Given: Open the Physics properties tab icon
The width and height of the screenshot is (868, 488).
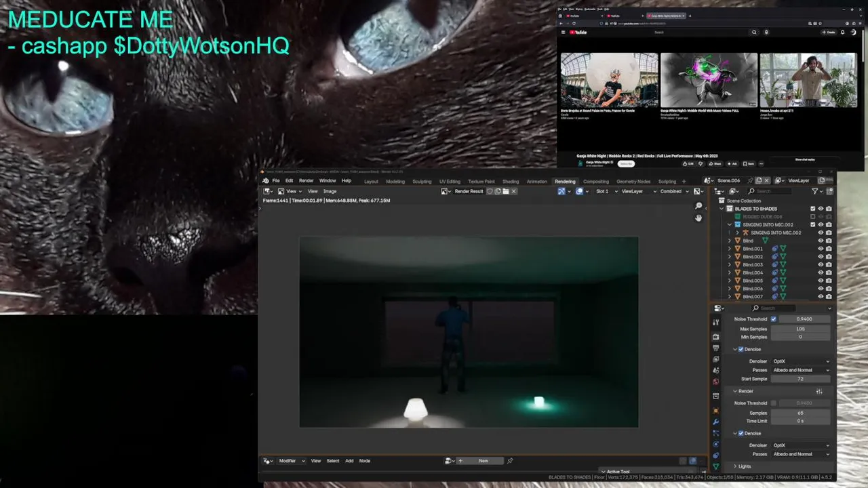Looking at the screenshot, I should coord(715,444).
